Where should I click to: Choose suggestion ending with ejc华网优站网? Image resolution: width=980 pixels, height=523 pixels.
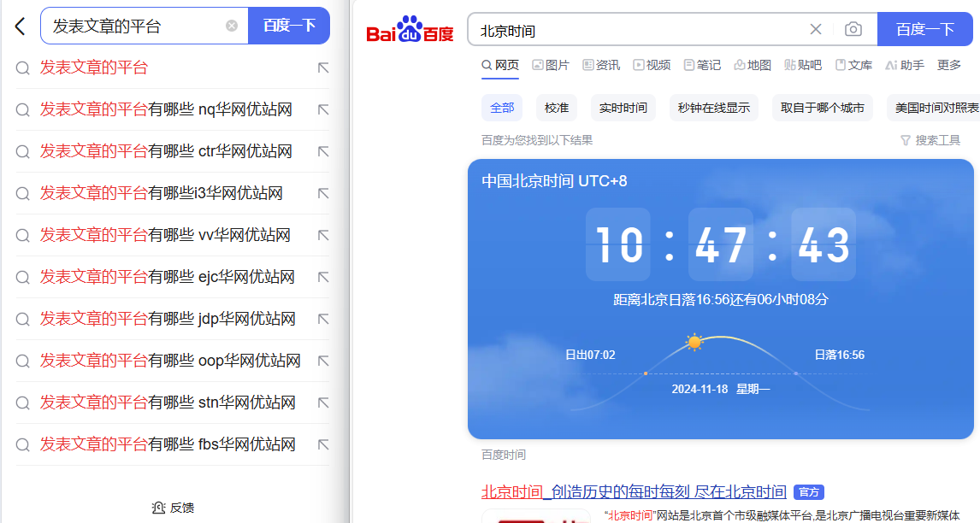(x=168, y=277)
